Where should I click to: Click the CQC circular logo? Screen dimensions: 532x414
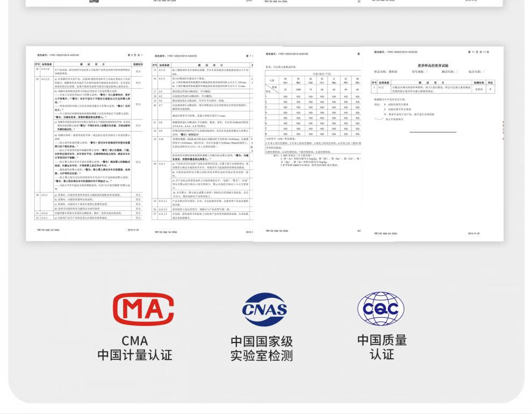(380, 309)
